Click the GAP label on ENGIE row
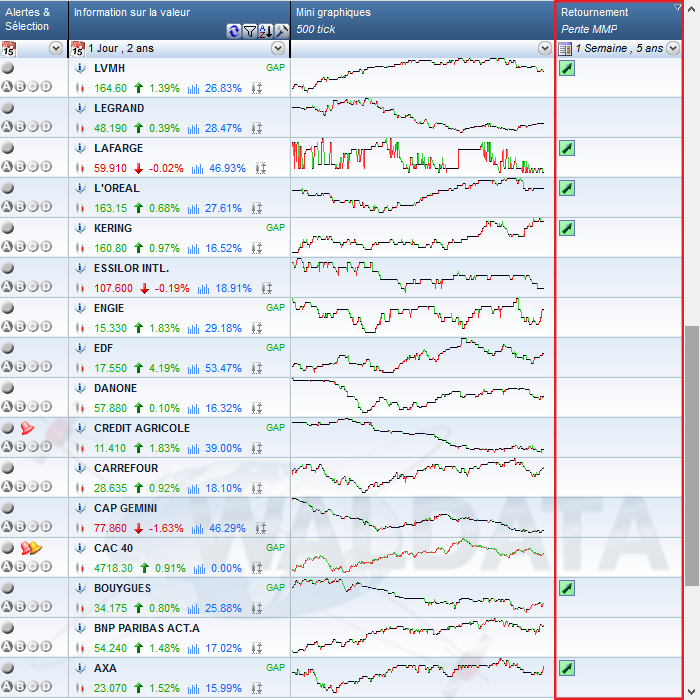 [275, 308]
